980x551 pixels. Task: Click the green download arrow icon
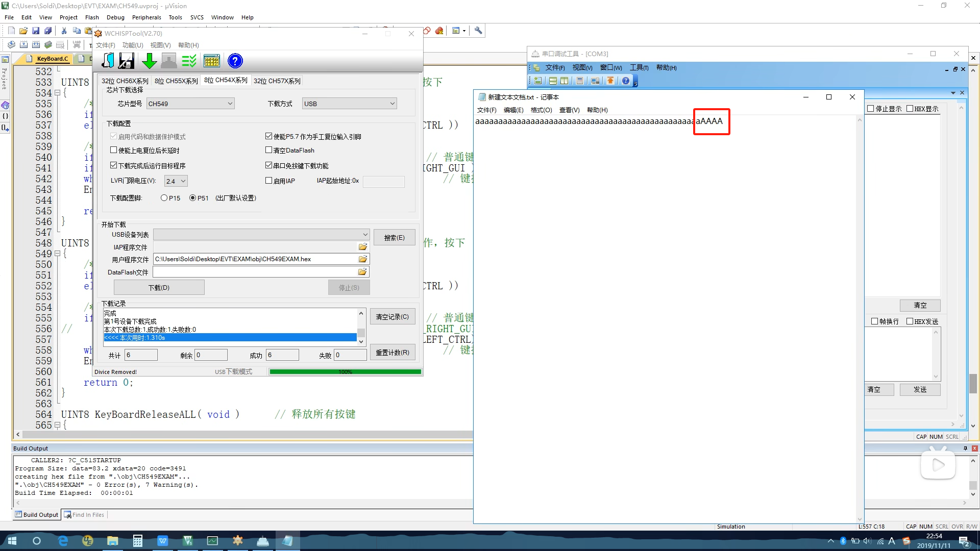149,61
